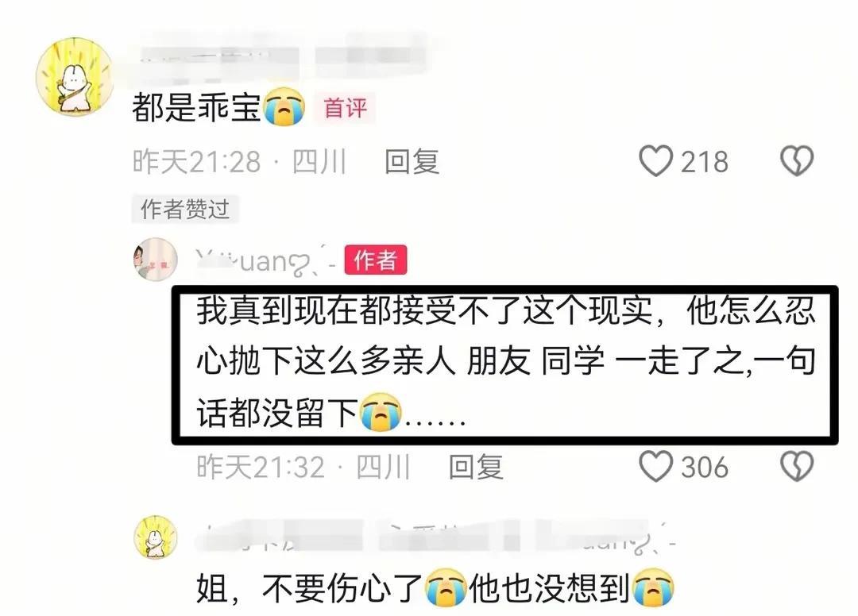Tap the 306 like count

pos(704,467)
